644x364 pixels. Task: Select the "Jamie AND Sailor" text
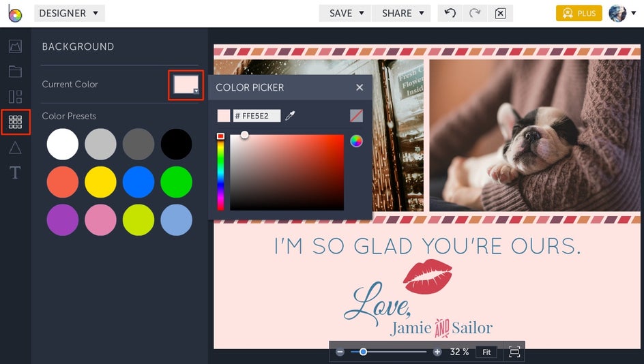click(x=441, y=329)
